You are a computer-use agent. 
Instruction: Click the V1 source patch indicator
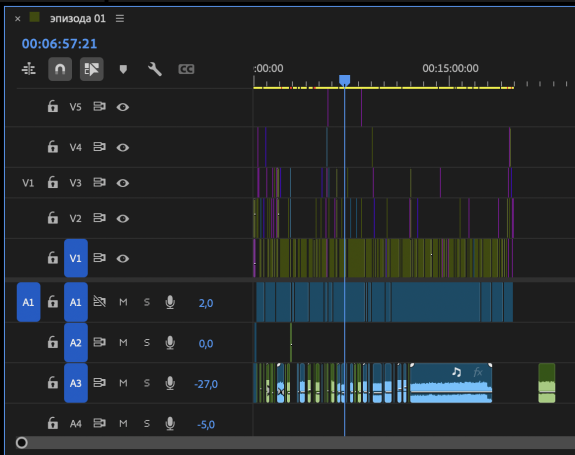tap(28, 183)
